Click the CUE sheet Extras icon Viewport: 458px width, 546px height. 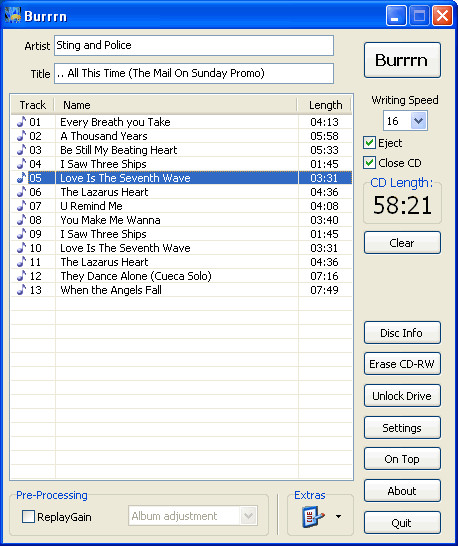313,517
